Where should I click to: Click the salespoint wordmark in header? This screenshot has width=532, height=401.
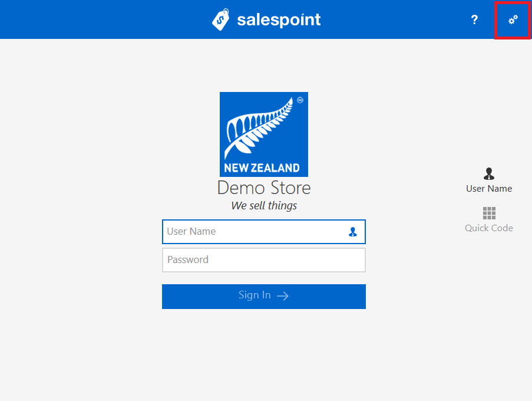coord(279,20)
